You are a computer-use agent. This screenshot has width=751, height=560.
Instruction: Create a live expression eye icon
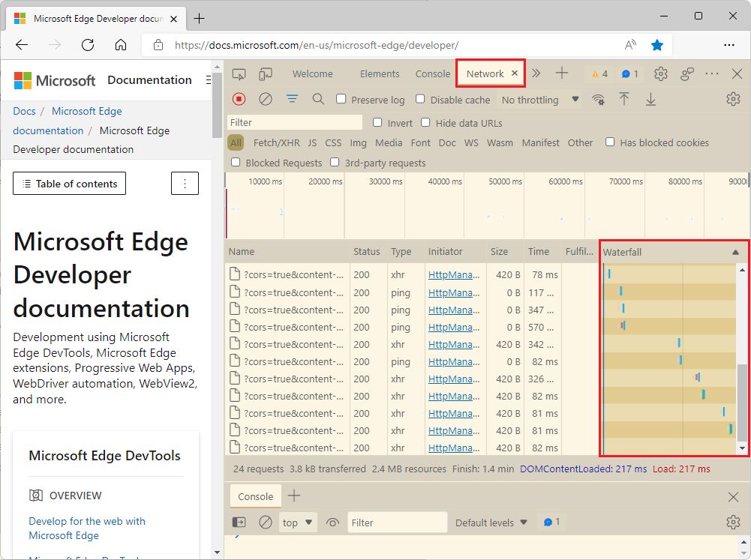click(332, 523)
